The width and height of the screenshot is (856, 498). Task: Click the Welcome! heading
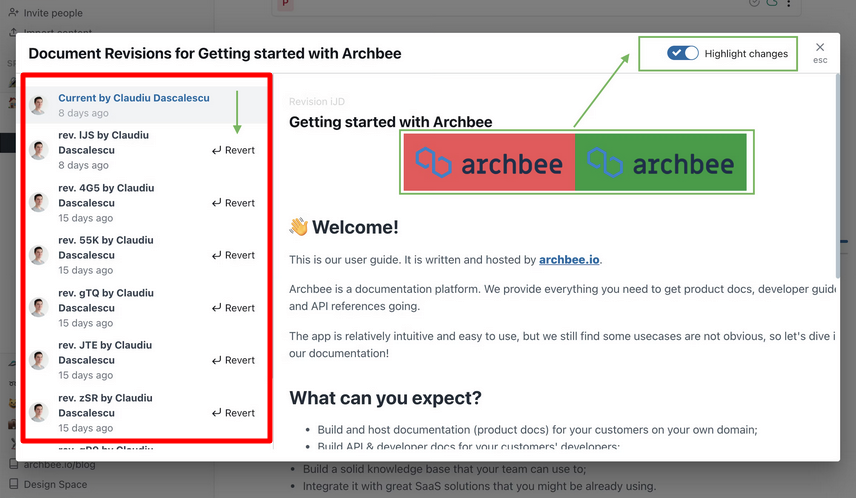click(344, 227)
